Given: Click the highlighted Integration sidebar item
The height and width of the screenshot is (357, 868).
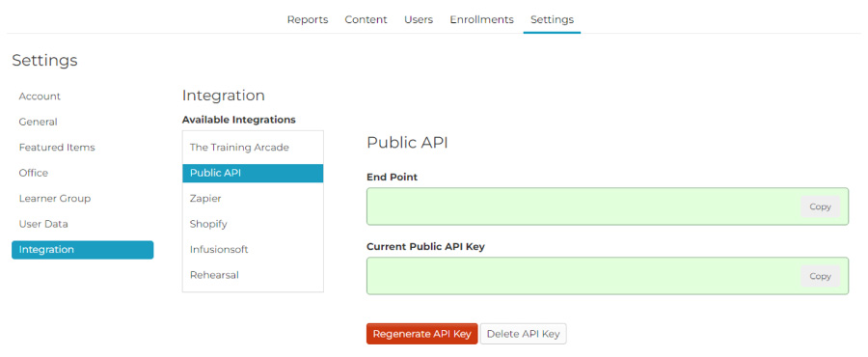Looking at the screenshot, I should (x=83, y=250).
